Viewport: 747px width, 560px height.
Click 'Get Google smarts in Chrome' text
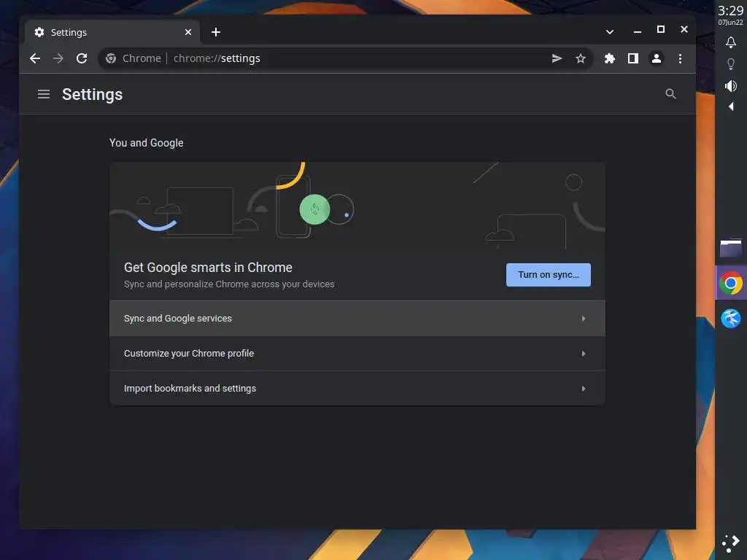point(208,268)
